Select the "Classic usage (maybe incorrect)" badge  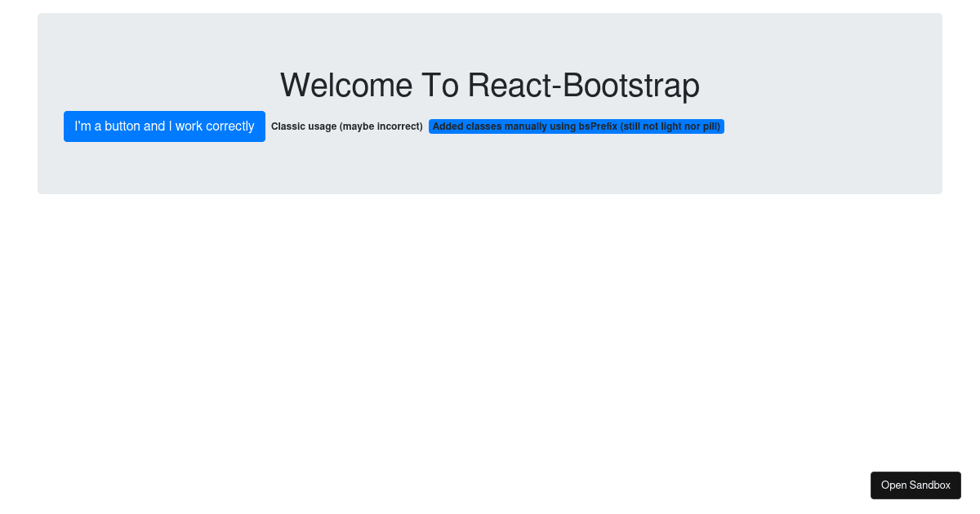[x=347, y=126]
